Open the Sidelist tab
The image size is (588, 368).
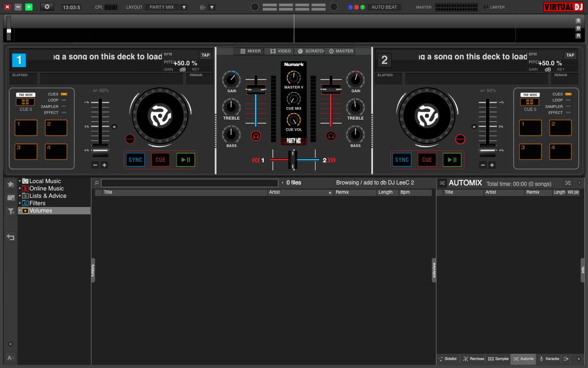448,358
